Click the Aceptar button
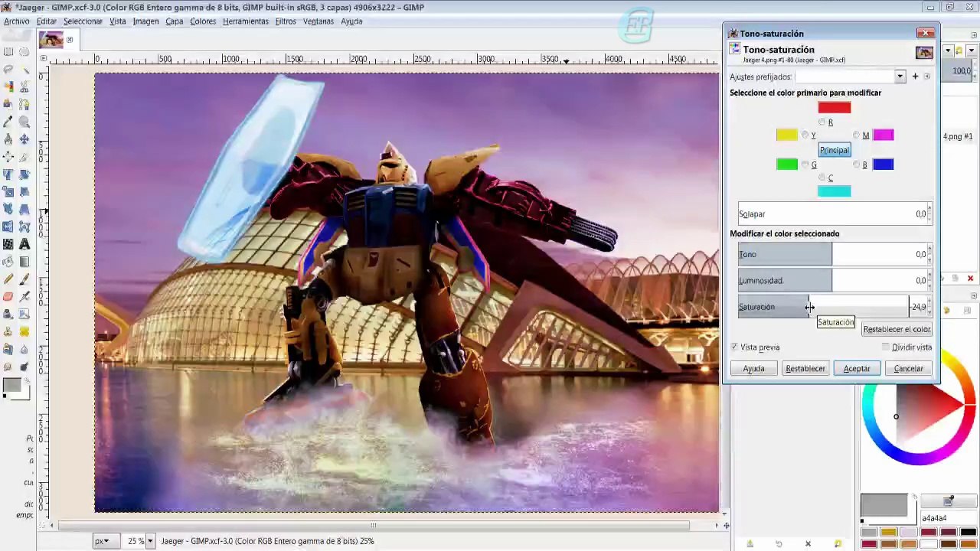 pyautogui.click(x=857, y=369)
